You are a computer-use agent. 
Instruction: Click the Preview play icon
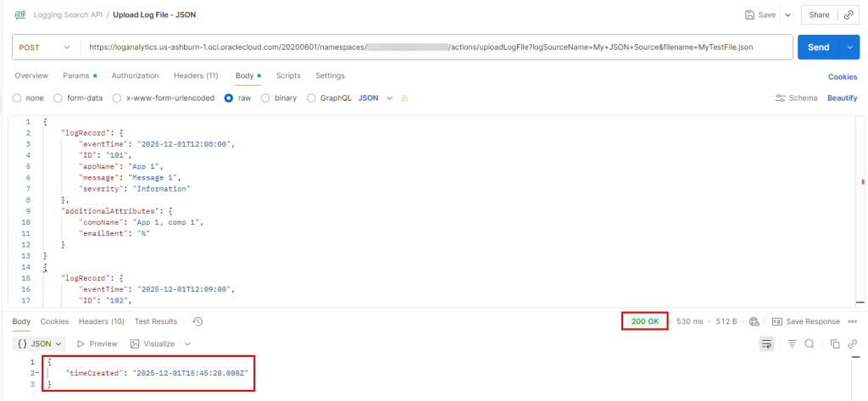click(81, 344)
